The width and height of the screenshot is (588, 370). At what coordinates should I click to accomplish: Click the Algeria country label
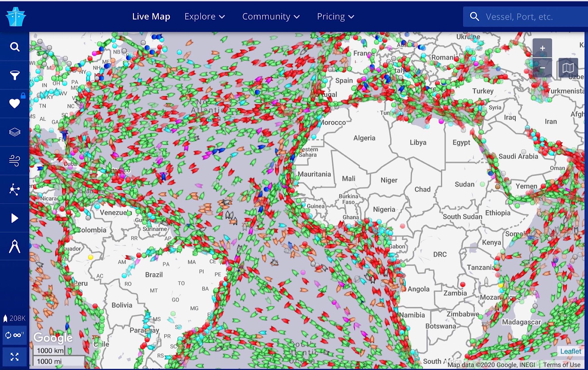[364, 138]
